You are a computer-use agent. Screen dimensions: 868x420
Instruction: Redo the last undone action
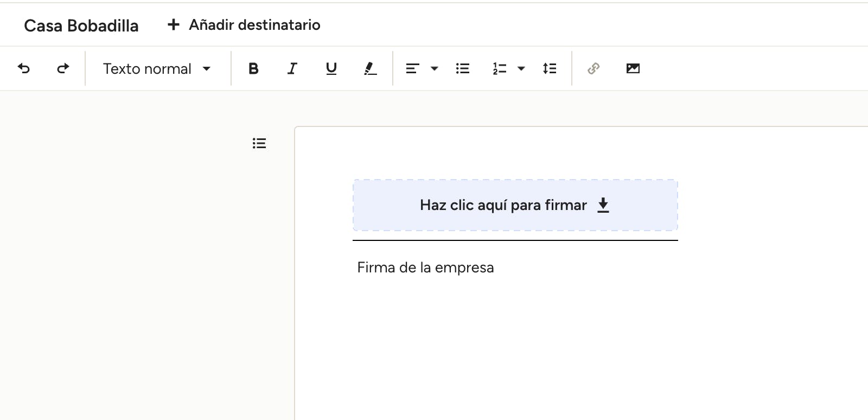coord(63,68)
